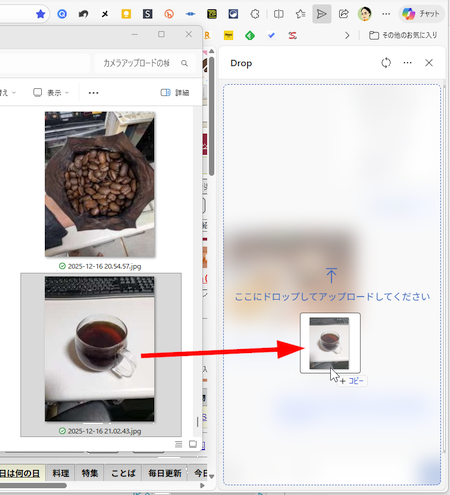Viewport: 450px width, 495px height.
Task: Click the webpage vertical scrollbar thumb
Action: click(211, 116)
